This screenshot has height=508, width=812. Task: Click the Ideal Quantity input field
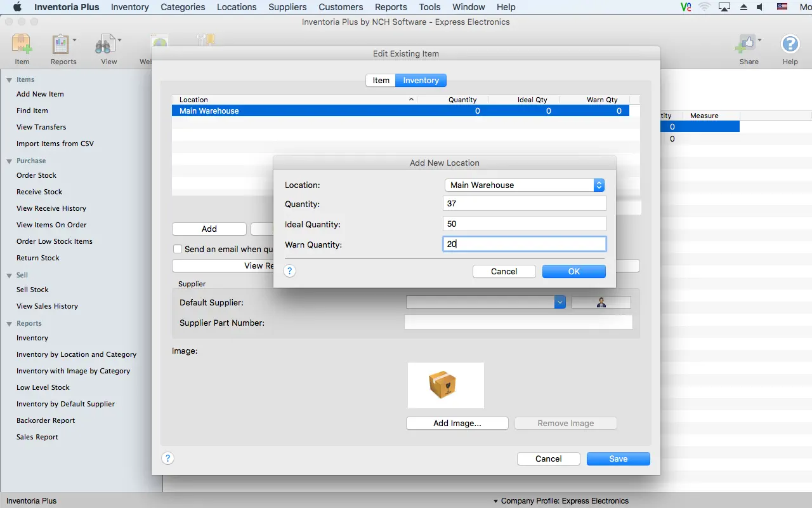(524, 224)
